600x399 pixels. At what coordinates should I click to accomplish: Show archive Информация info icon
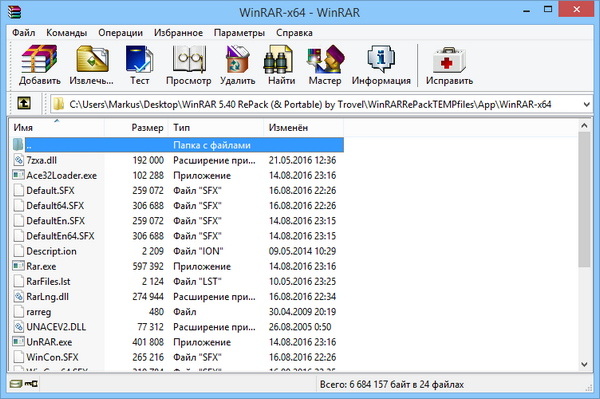pyautogui.click(x=381, y=59)
